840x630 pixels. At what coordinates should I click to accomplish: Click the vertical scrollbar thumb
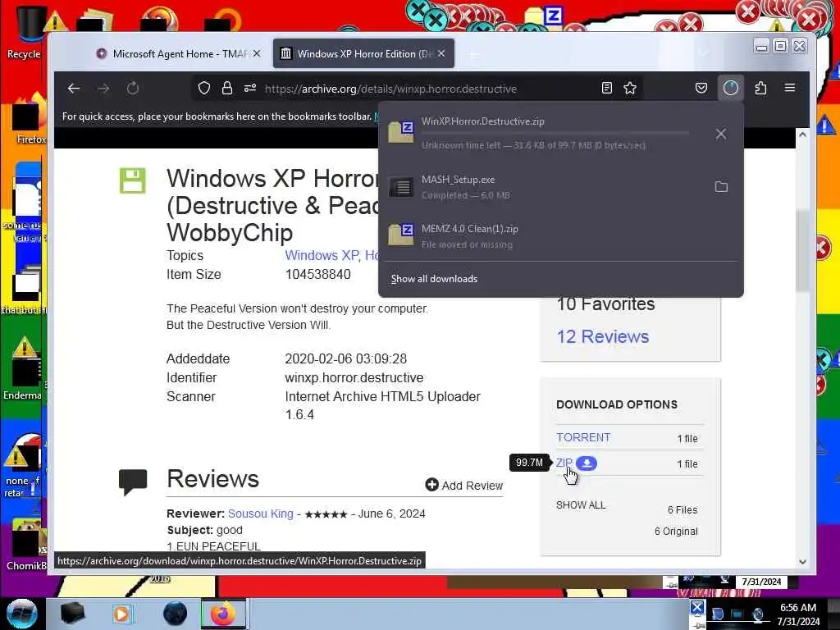click(802, 251)
